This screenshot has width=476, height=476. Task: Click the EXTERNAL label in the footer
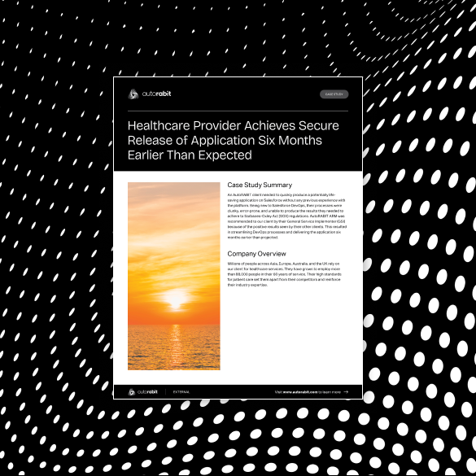pos(181,392)
